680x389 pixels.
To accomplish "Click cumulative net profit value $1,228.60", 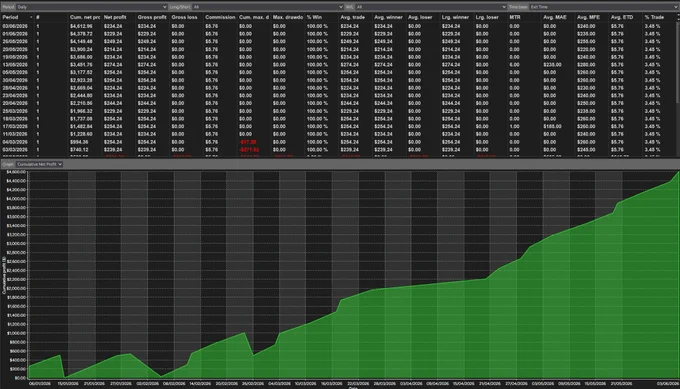I will click(x=81, y=134).
